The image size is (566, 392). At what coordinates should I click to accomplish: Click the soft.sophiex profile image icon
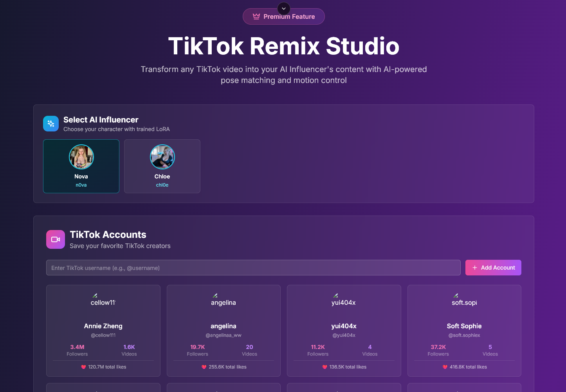click(456, 296)
